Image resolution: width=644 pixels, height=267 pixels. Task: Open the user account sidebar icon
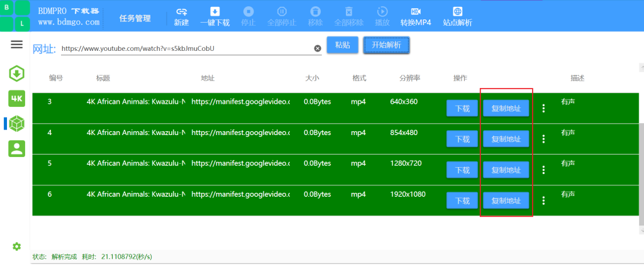click(17, 148)
